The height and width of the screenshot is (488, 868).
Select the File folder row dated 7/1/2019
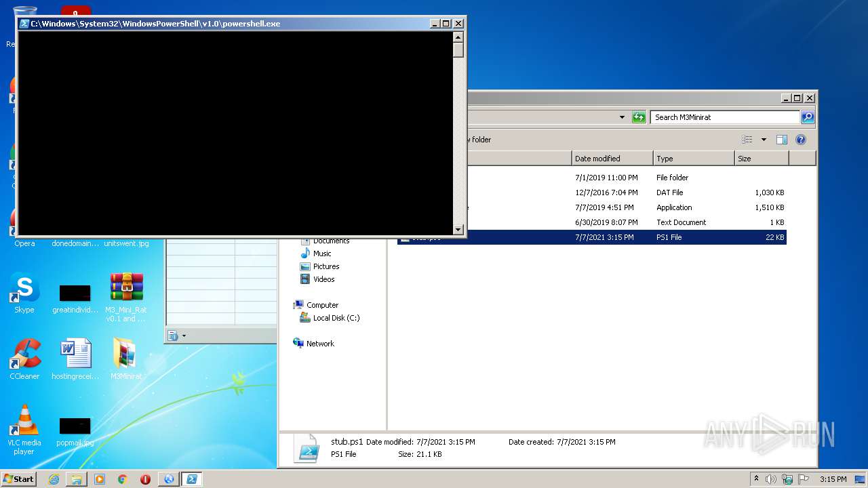coord(592,178)
